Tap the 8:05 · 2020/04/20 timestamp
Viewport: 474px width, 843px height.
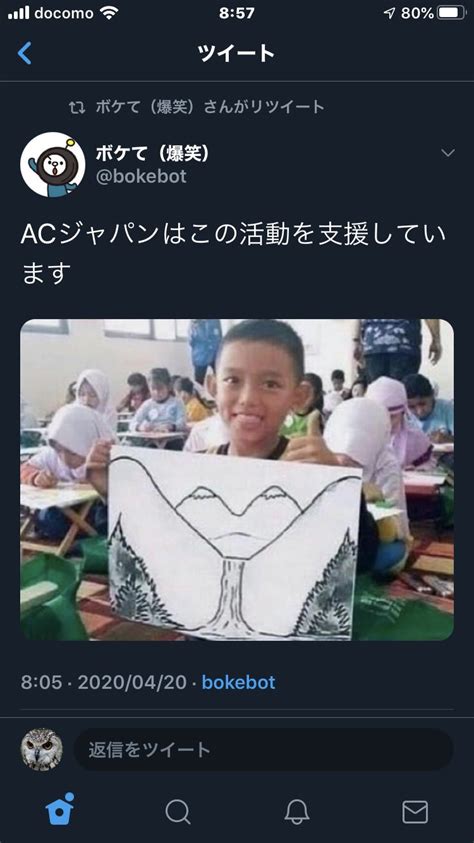pos(104,683)
